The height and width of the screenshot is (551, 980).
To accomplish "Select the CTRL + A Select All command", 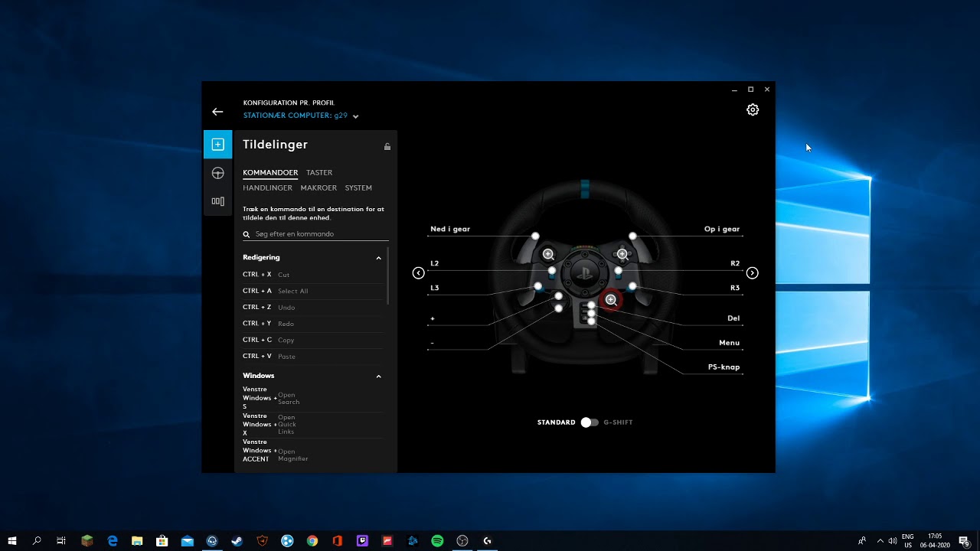I will click(312, 291).
